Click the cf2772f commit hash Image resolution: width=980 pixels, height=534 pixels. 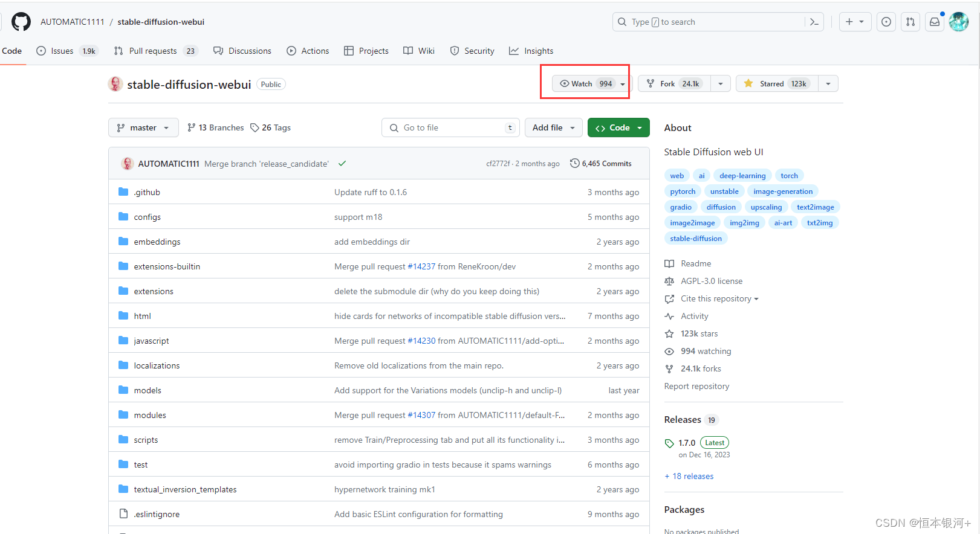498,164
